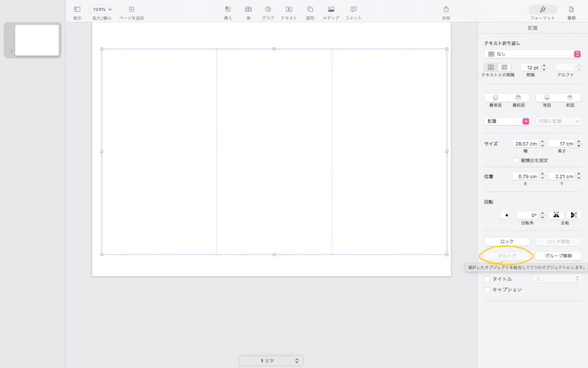Open the 配置 alignment dropdown
This screenshot has width=588, height=368.
tap(507, 121)
